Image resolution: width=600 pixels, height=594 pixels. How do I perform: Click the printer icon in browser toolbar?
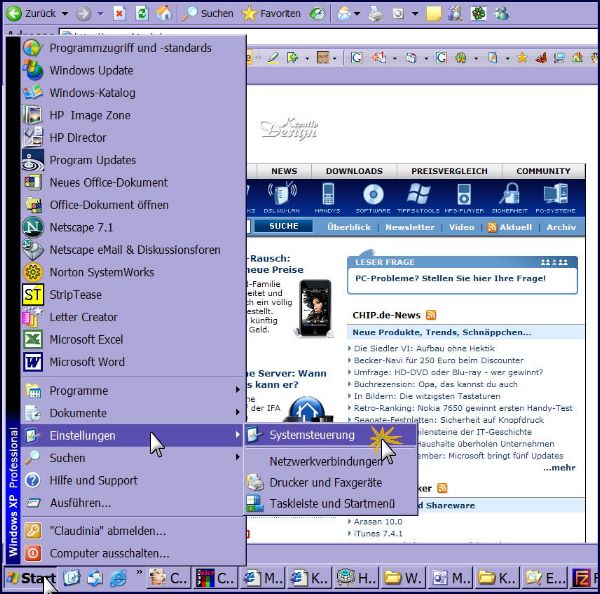pos(376,14)
